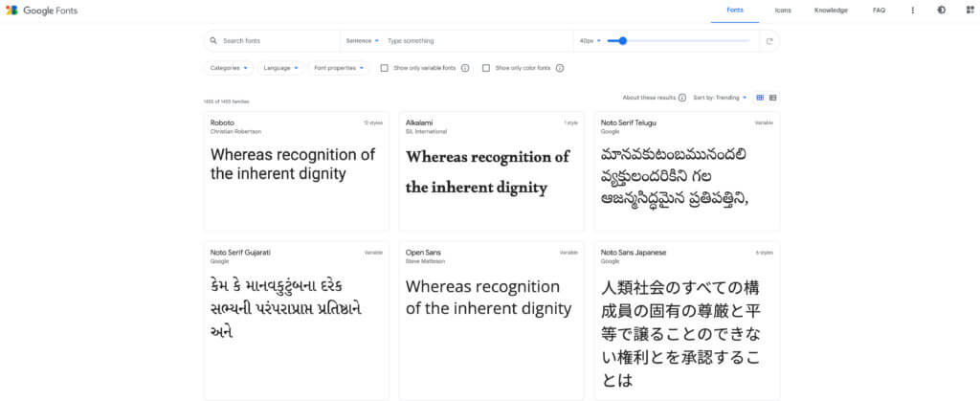Toggle dark theme icon in header

[941, 10]
